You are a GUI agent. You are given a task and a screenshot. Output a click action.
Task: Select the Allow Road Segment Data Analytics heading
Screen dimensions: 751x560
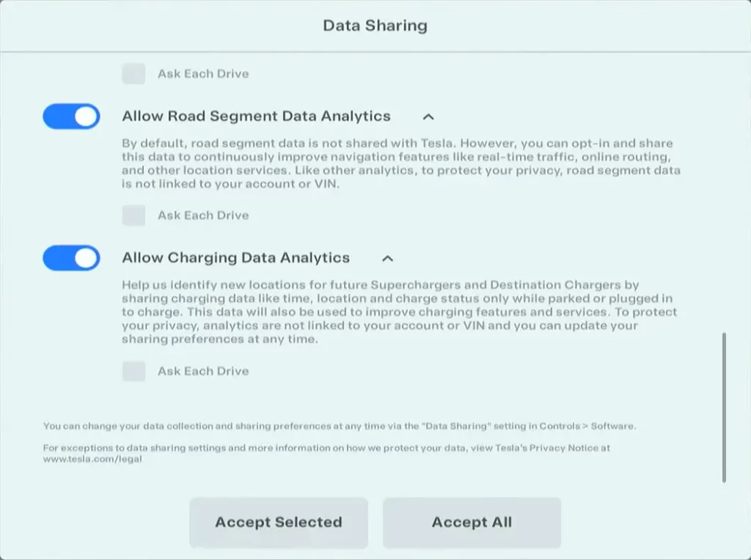click(256, 117)
